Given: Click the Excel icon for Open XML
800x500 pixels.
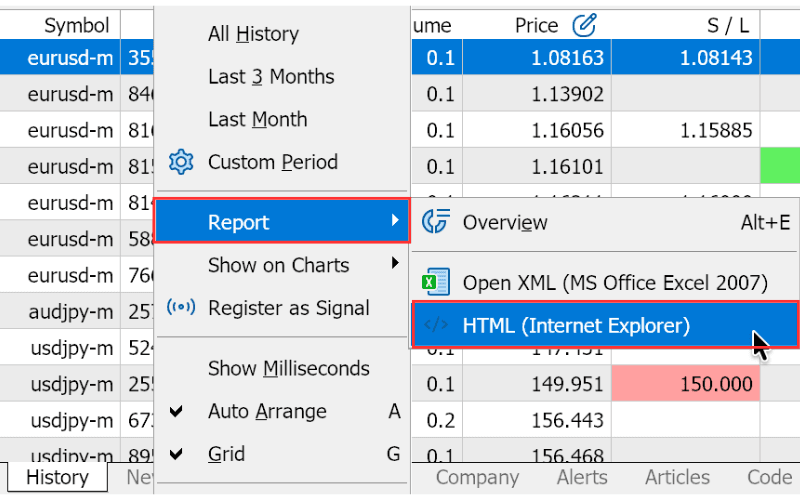Looking at the screenshot, I should [436, 282].
